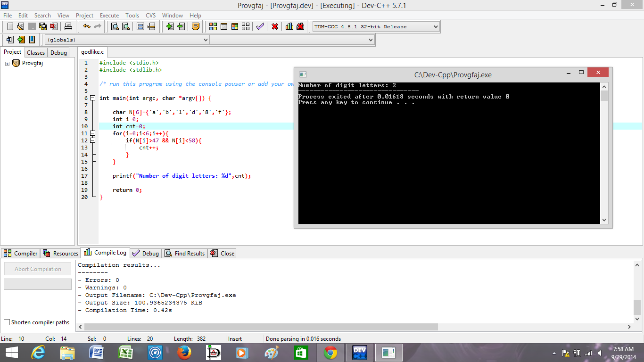
Task: Click the Add to project green plus icon
Action: click(170, 26)
